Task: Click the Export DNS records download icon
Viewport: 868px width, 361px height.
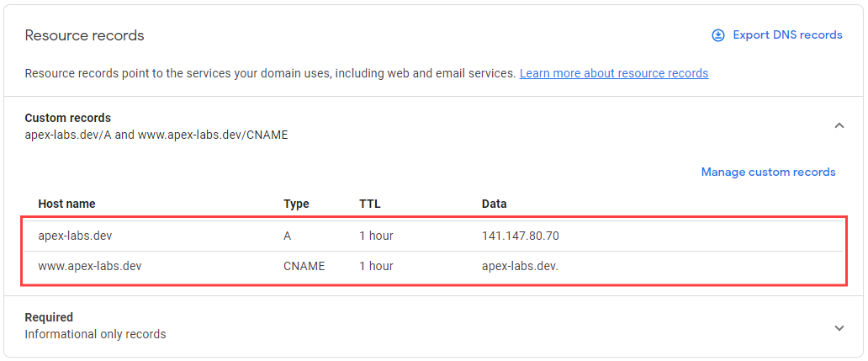Action: (x=718, y=35)
